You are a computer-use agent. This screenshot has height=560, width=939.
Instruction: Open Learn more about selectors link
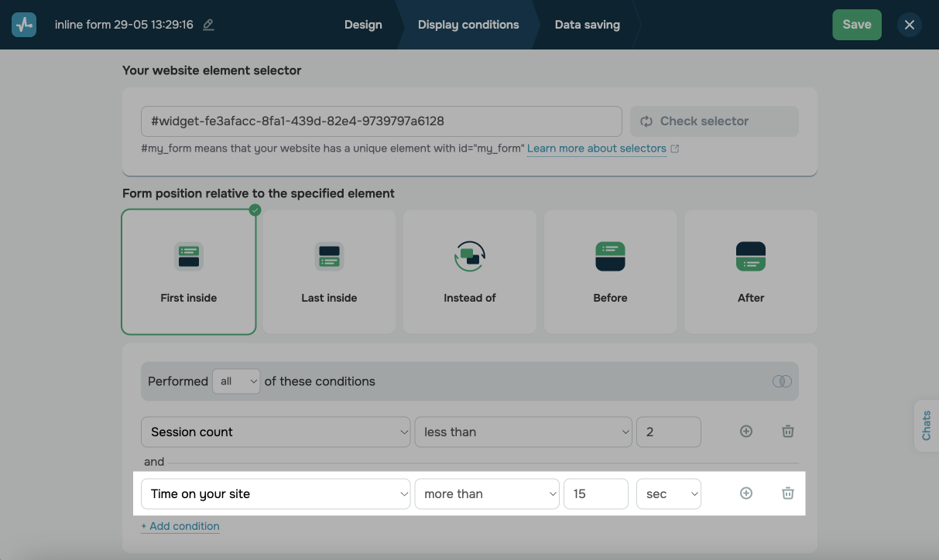pyautogui.click(x=597, y=149)
